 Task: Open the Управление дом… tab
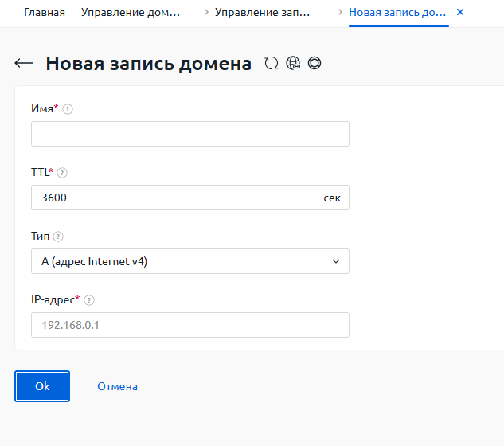(131, 13)
